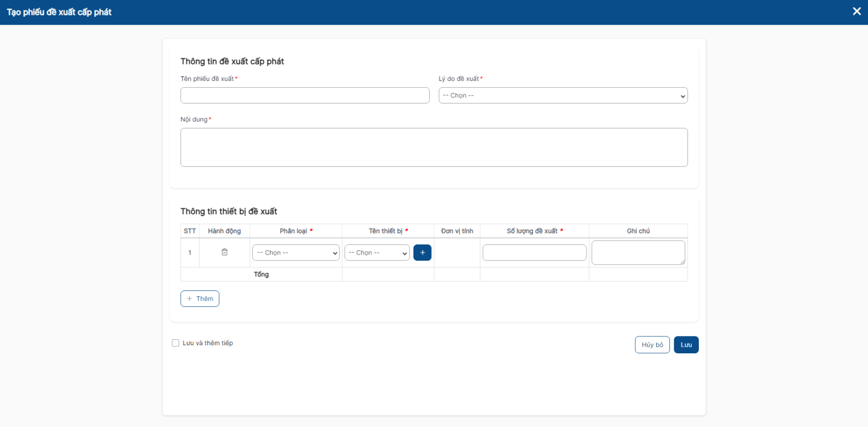Viewport: 868px width, 427px height.
Task: Click the Thông tin thiết bị đề xuất heading
Action: [x=229, y=211]
